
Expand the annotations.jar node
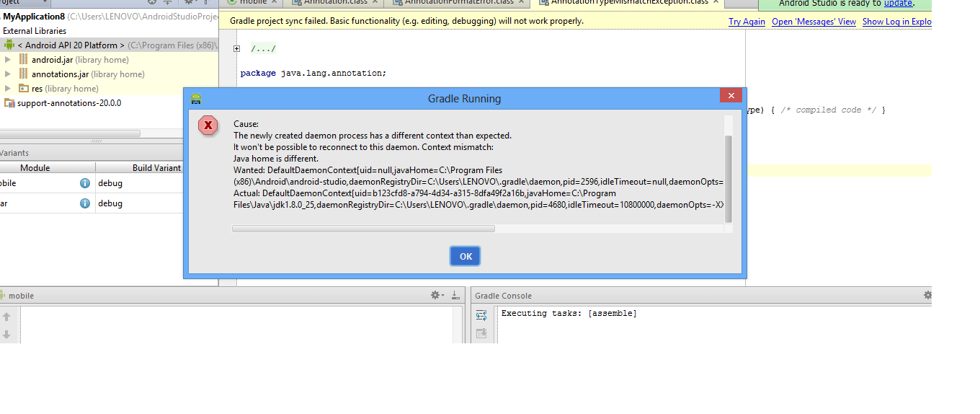point(7,74)
